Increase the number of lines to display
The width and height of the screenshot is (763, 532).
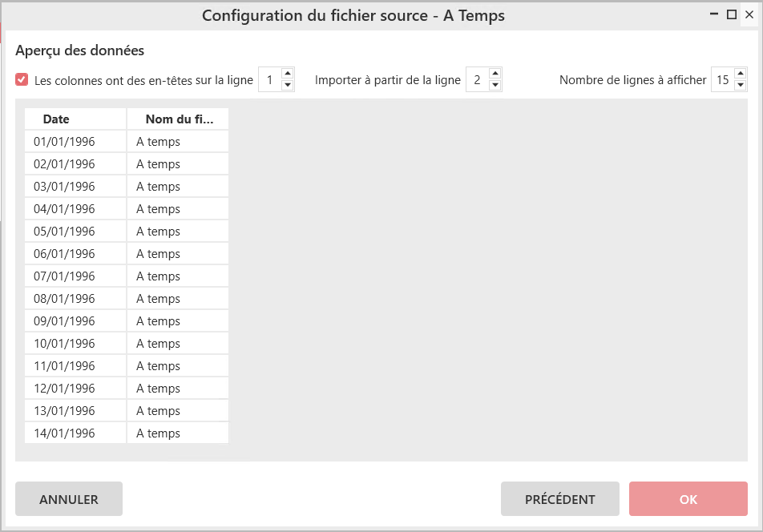pyautogui.click(x=741, y=75)
